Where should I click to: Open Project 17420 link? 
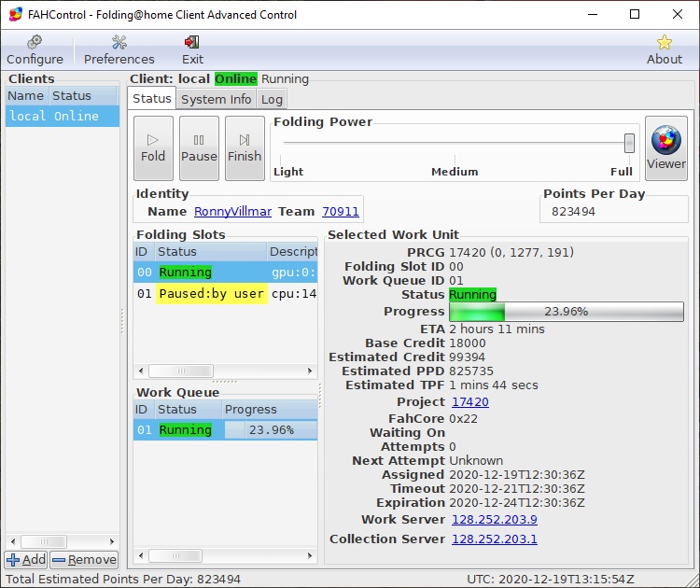point(470,402)
